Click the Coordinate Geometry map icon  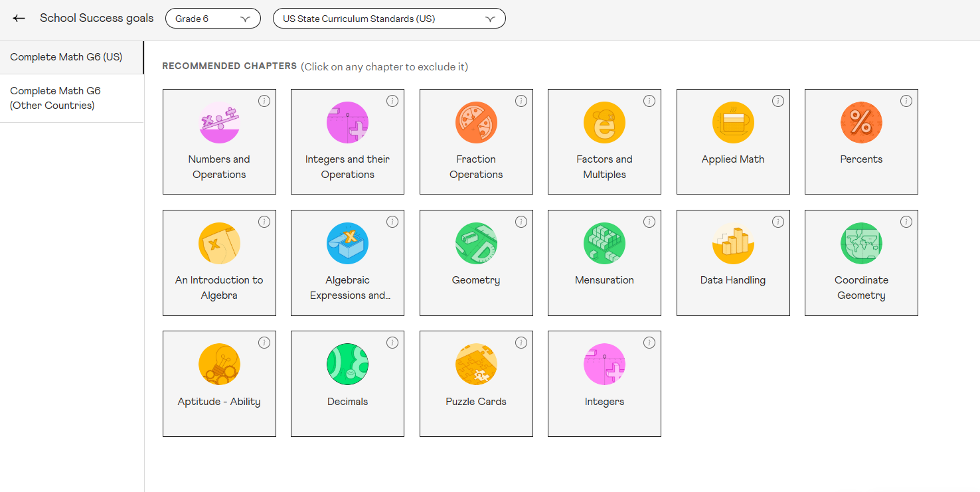[861, 243]
